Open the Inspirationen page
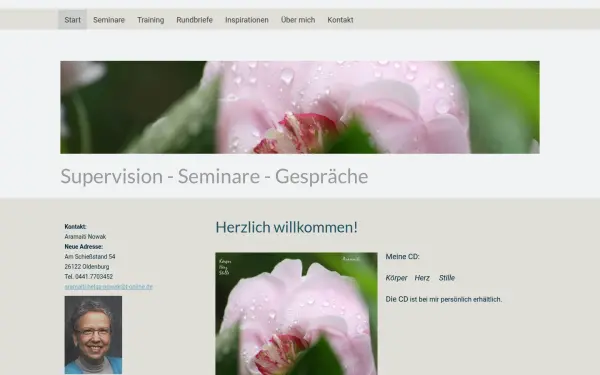The height and width of the screenshot is (375, 600). [x=247, y=20]
